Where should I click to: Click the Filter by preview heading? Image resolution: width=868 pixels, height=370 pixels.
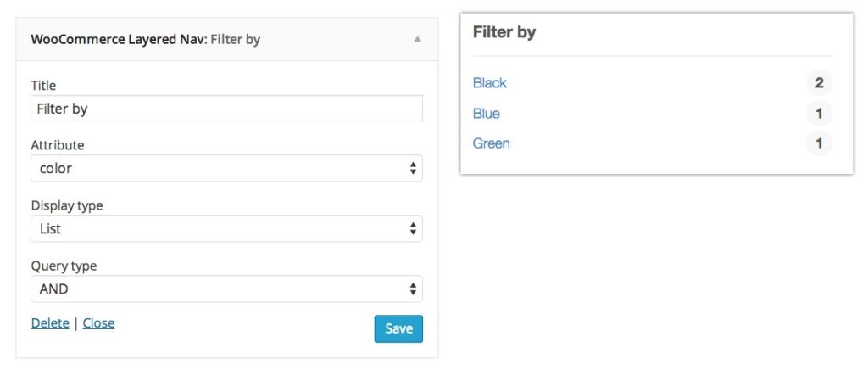pyautogui.click(x=504, y=33)
